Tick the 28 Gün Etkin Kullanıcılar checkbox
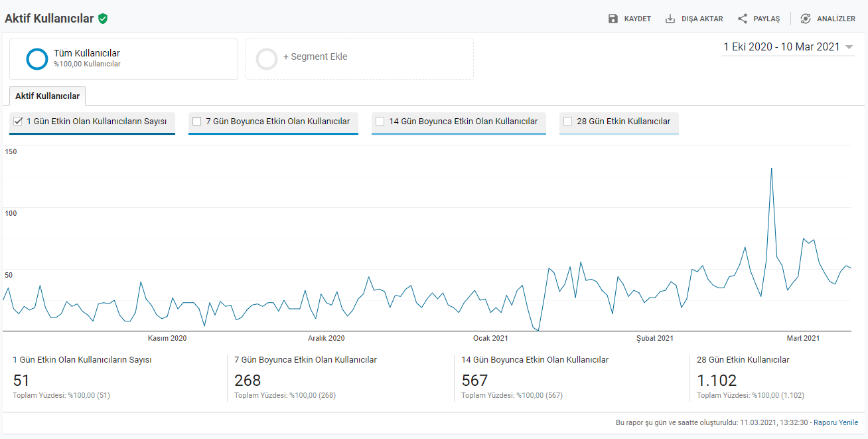Viewport: 868px width, 439px height. click(567, 122)
